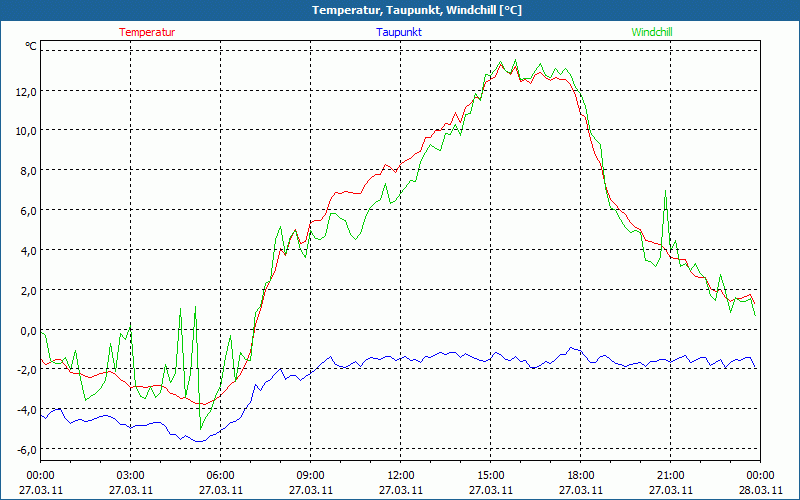Click the -2,0 y-axis value
The image size is (800, 500).
(27, 370)
